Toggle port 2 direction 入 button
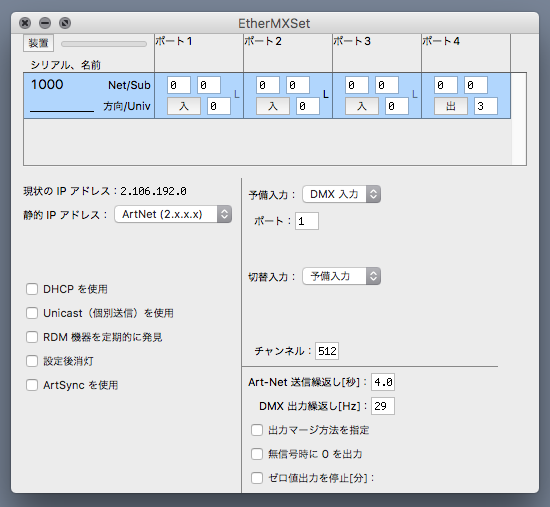This screenshot has width=550, height=507. (273, 106)
